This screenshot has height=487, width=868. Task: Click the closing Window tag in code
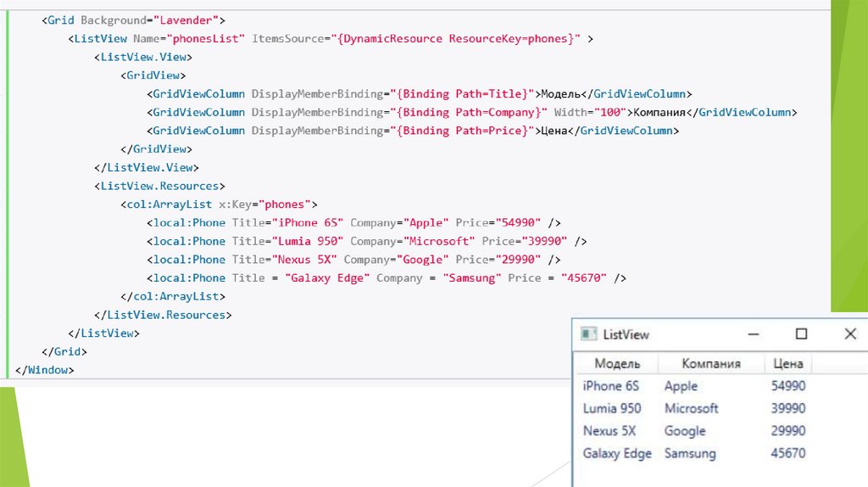pyautogui.click(x=44, y=370)
